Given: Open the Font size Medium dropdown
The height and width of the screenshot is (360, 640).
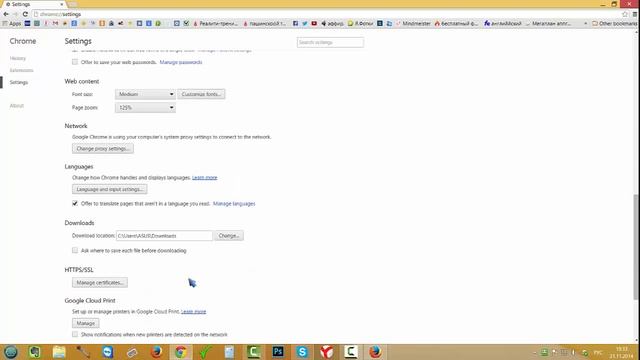Looking at the screenshot, I should pyautogui.click(x=145, y=94).
